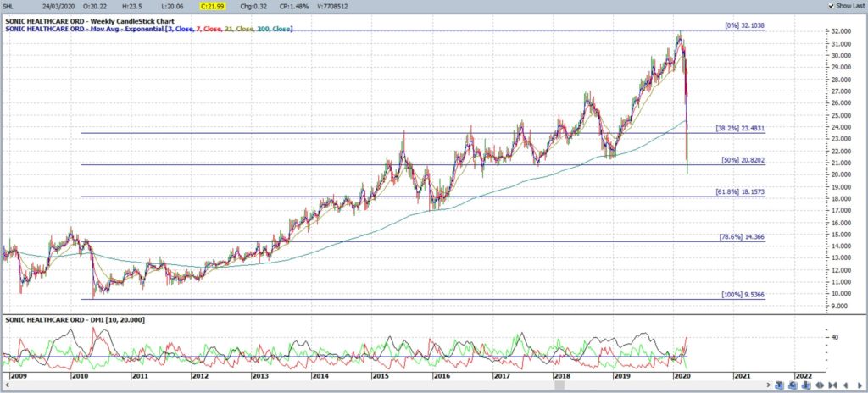Click the first blue chart tool icon at bottom right

click(780, 385)
